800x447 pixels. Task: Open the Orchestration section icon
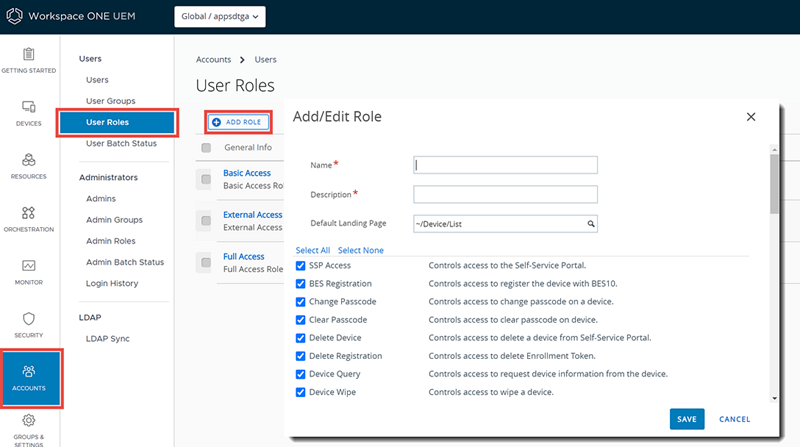29,213
